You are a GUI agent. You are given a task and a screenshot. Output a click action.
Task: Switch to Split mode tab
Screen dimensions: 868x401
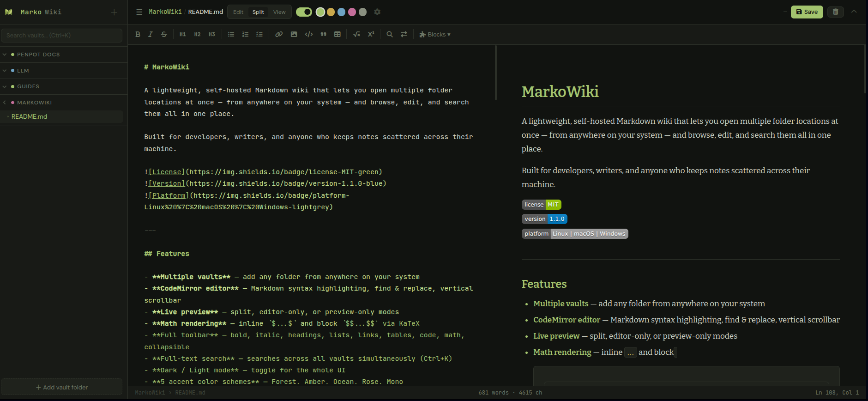258,12
